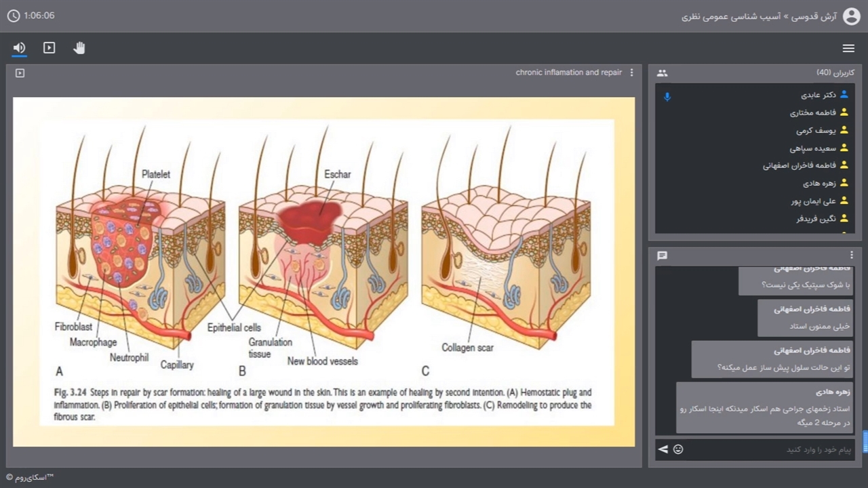The image size is (868, 488).
Task: Click the user profile avatar icon
Action: pyautogui.click(x=851, y=16)
